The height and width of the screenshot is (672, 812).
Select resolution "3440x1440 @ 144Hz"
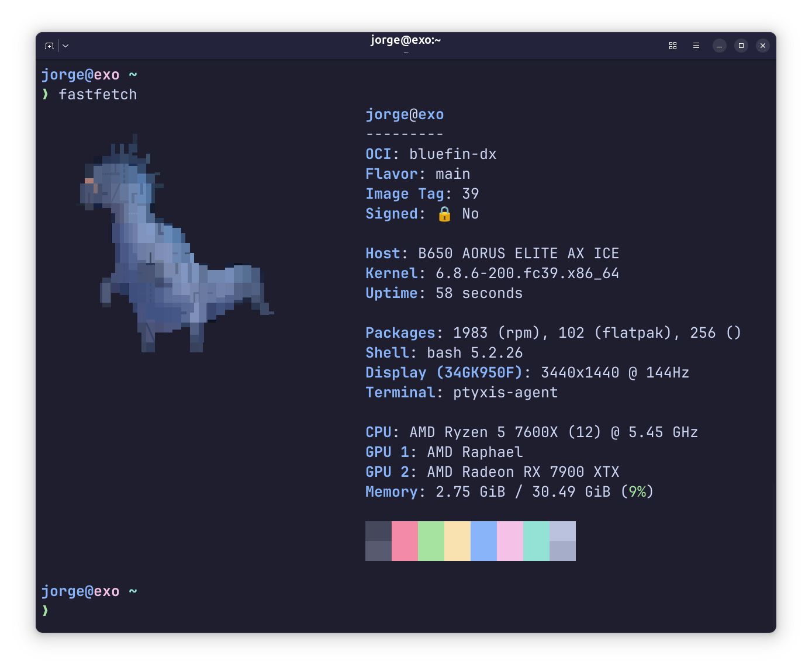coord(615,373)
